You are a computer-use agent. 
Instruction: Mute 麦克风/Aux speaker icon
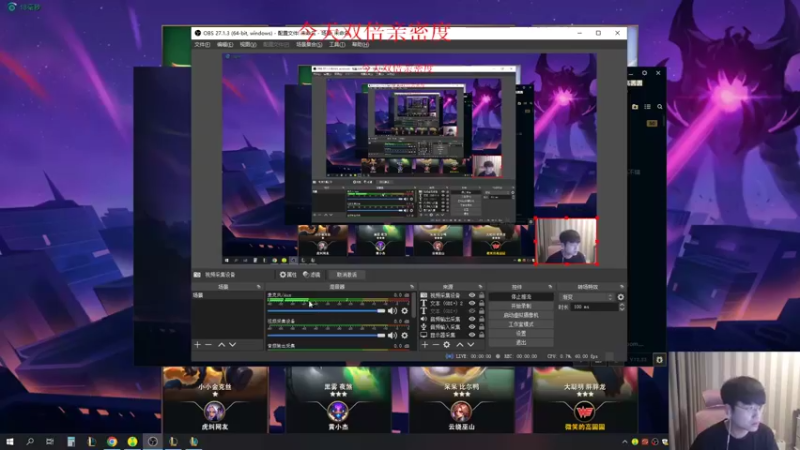point(392,311)
